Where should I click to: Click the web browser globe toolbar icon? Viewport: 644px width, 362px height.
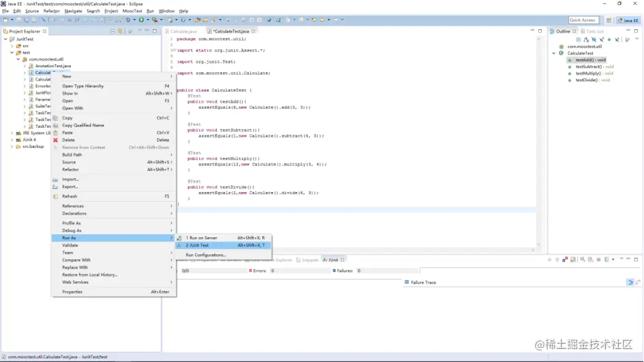pyautogui.click(x=269, y=20)
